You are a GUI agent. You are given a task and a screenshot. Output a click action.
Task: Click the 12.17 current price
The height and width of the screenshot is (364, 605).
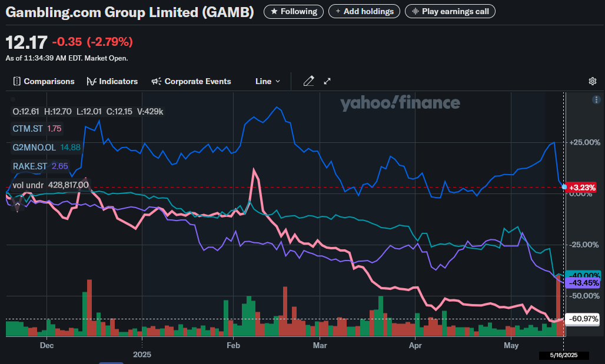pos(26,42)
